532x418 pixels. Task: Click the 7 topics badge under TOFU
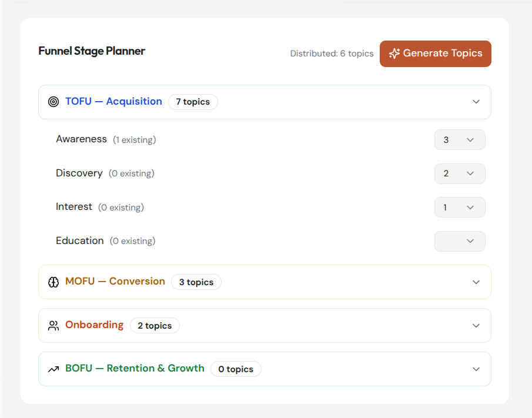pos(193,102)
